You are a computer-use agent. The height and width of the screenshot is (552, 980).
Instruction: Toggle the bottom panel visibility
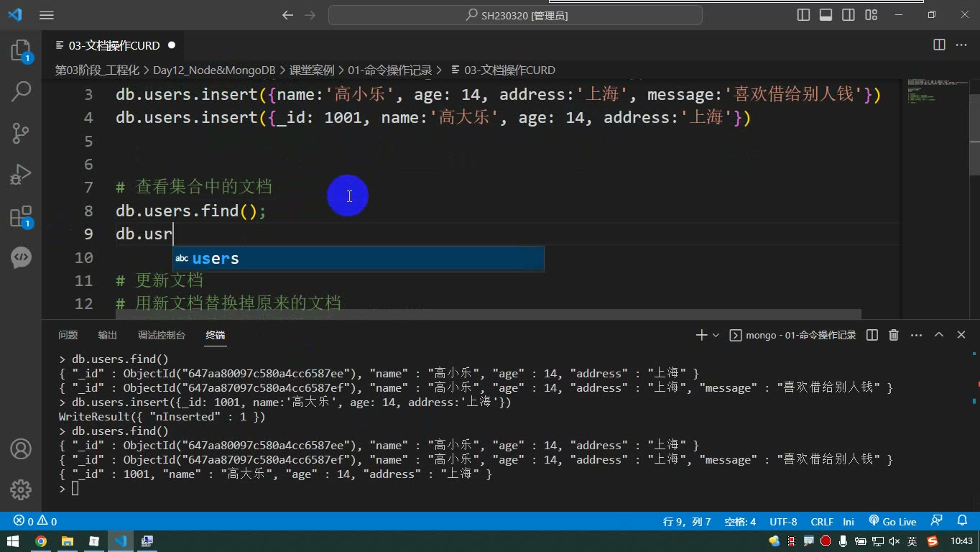826,15
